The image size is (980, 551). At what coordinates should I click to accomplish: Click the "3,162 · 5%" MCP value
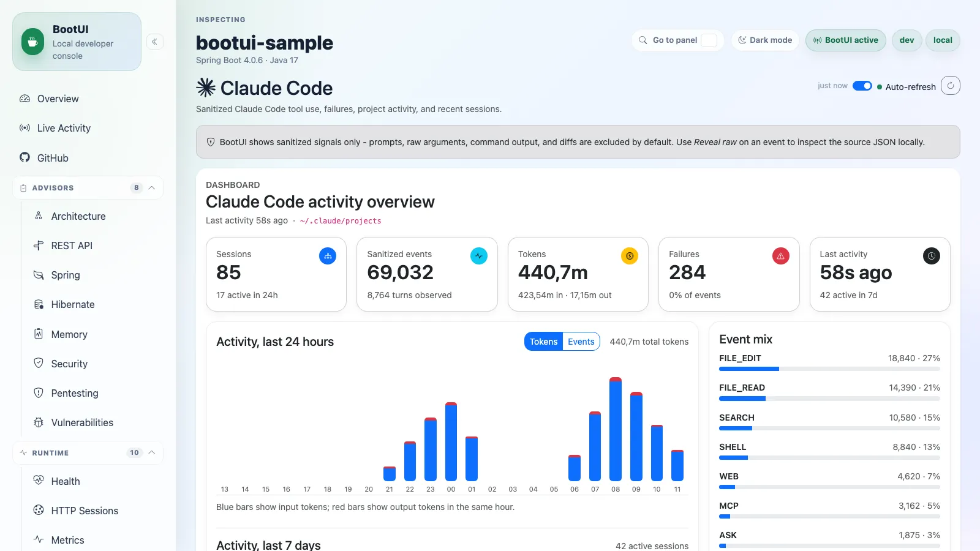pos(919,506)
